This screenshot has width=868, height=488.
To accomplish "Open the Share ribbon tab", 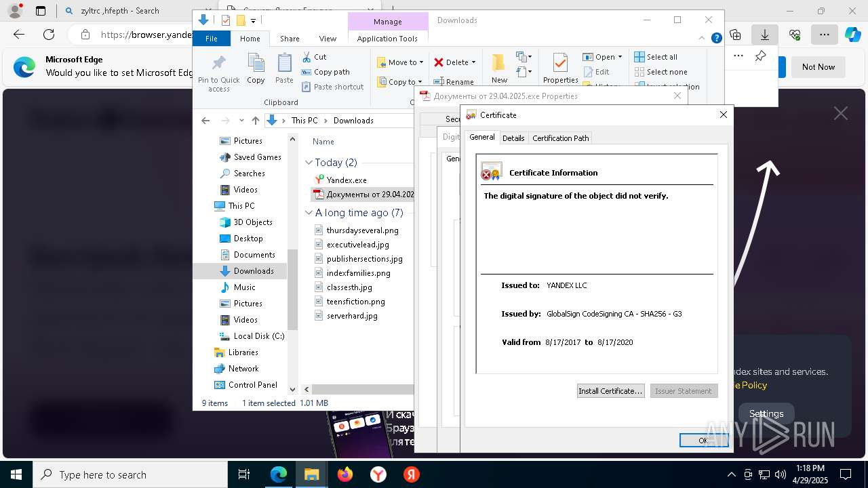I will click(290, 39).
